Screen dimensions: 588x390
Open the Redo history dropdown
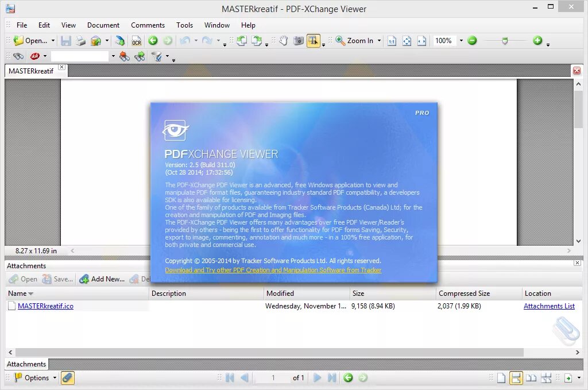[x=218, y=41]
